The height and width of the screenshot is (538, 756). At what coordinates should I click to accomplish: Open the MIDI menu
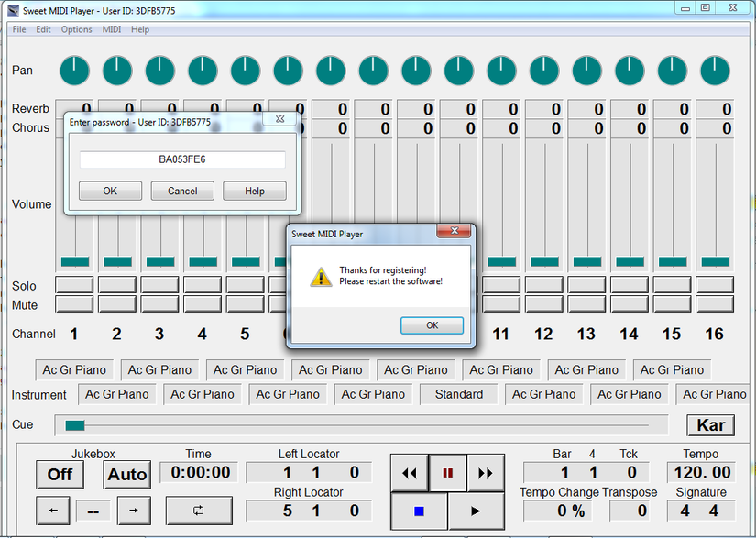point(112,29)
